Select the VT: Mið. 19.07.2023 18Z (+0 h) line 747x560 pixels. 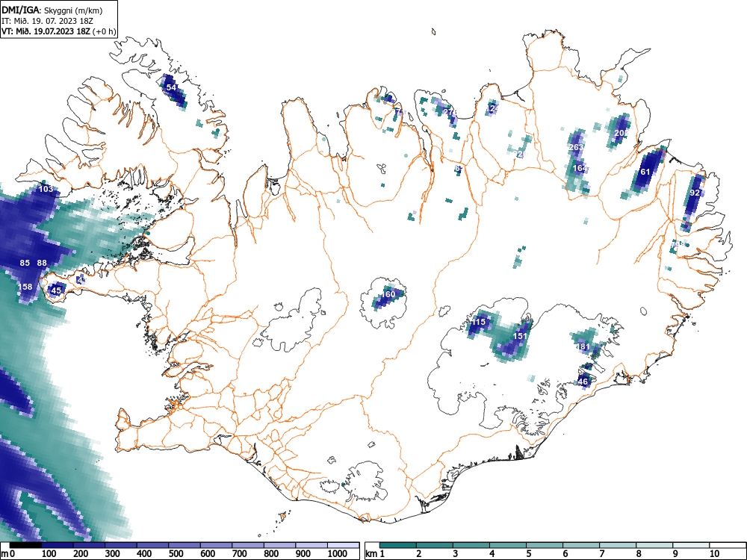point(58,31)
